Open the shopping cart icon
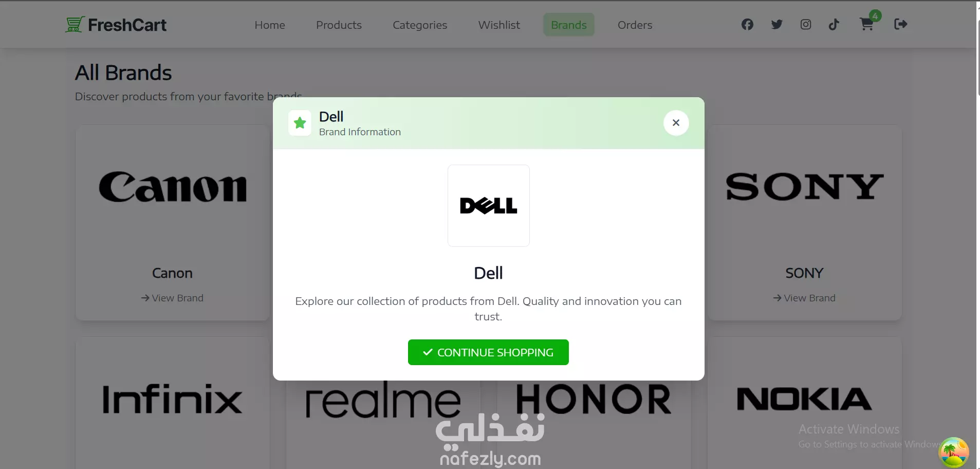980x469 pixels. (x=867, y=24)
